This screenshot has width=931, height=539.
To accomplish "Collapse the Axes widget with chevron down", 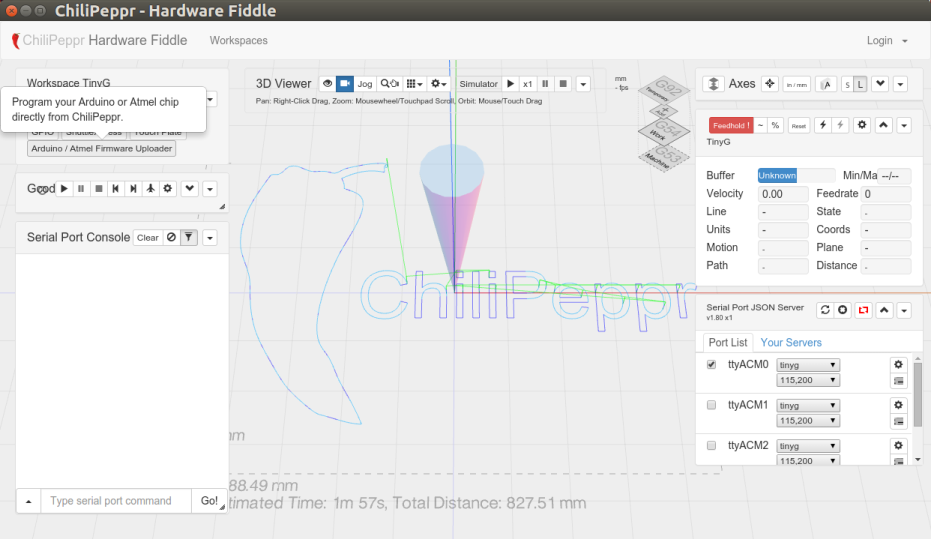I will click(x=881, y=84).
